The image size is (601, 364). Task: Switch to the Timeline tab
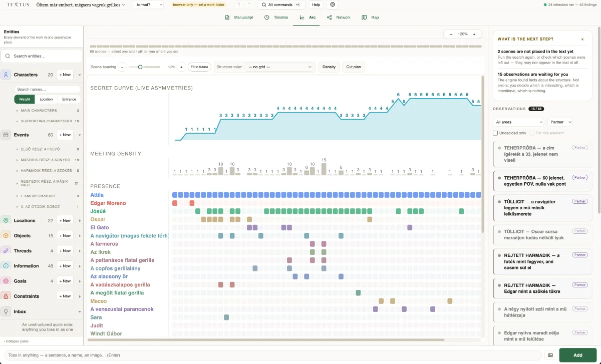pos(276,18)
